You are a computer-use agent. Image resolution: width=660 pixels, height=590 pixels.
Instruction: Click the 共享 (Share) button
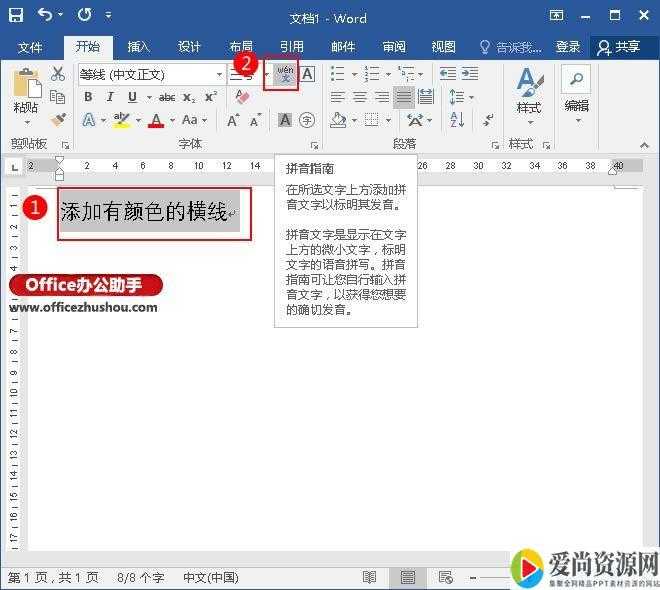(x=619, y=47)
